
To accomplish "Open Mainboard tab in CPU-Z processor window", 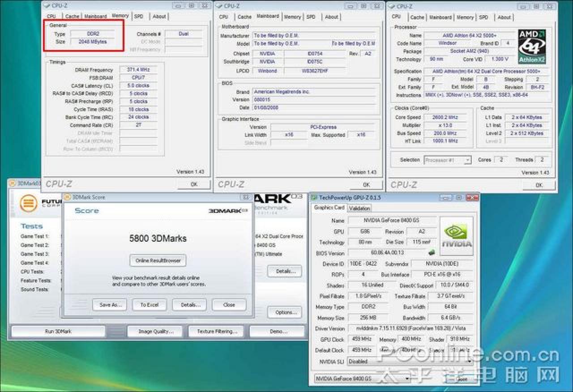I will click(x=440, y=17).
